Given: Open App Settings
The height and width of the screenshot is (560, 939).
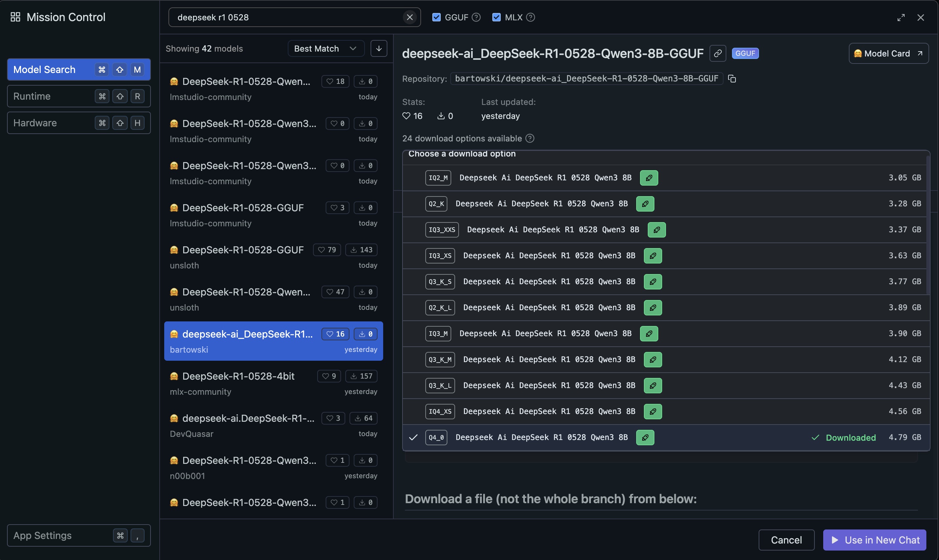Looking at the screenshot, I should tap(79, 535).
